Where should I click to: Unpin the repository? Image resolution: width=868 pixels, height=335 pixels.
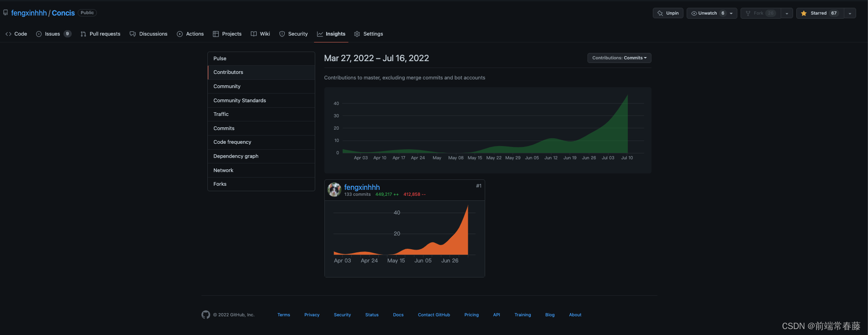click(668, 13)
